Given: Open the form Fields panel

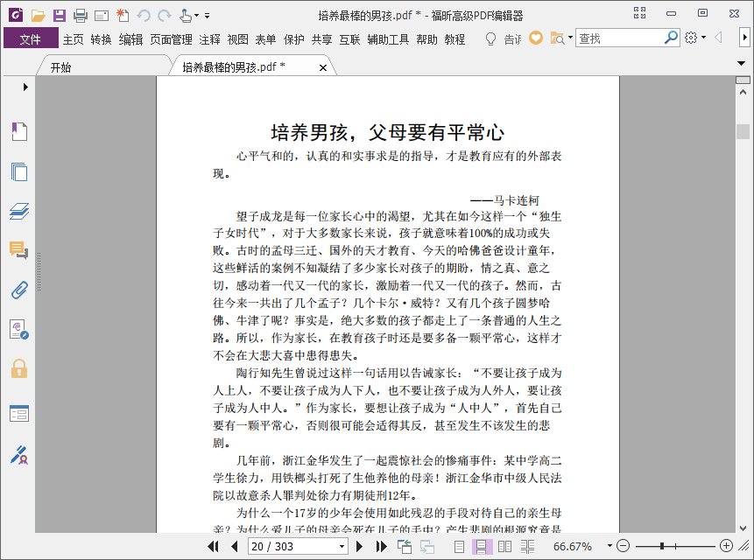Looking at the screenshot, I should (x=19, y=413).
